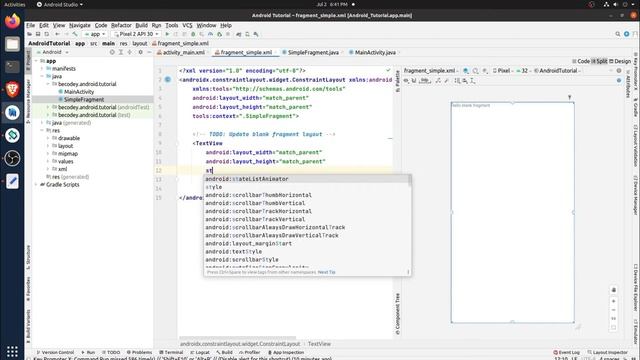
Task: Click the pan hand icon on preview
Action: coord(613,290)
